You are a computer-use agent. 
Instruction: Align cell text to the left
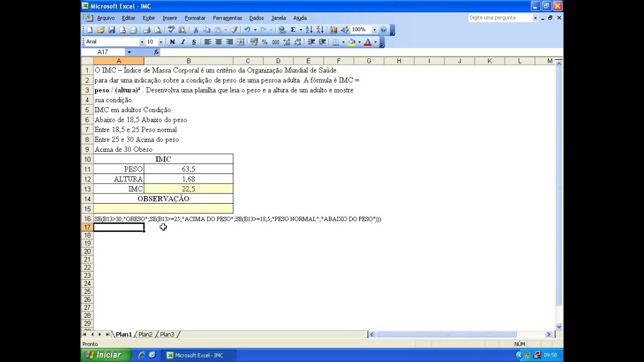[x=207, y=42]
